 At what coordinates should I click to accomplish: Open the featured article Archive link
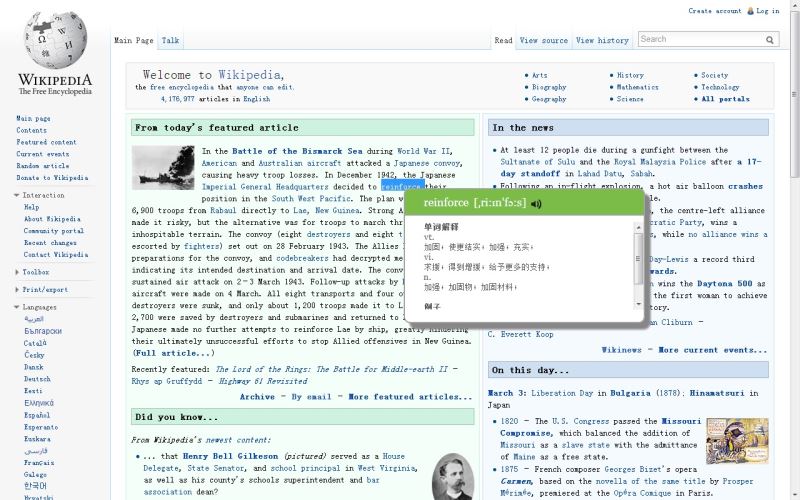[257, 396]
